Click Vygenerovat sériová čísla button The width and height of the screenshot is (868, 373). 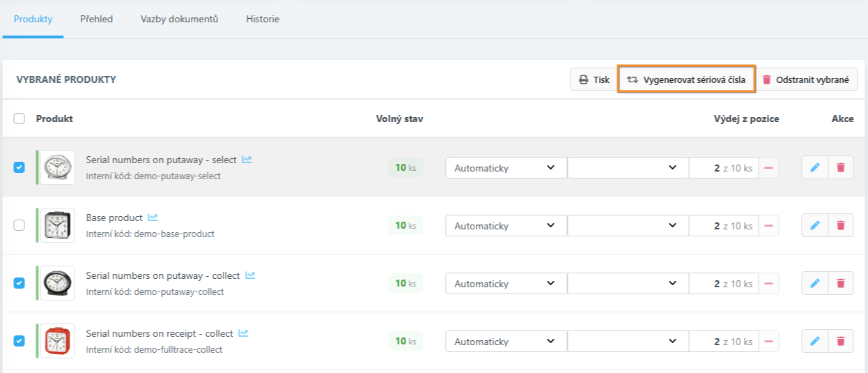[x=686, y=79]
